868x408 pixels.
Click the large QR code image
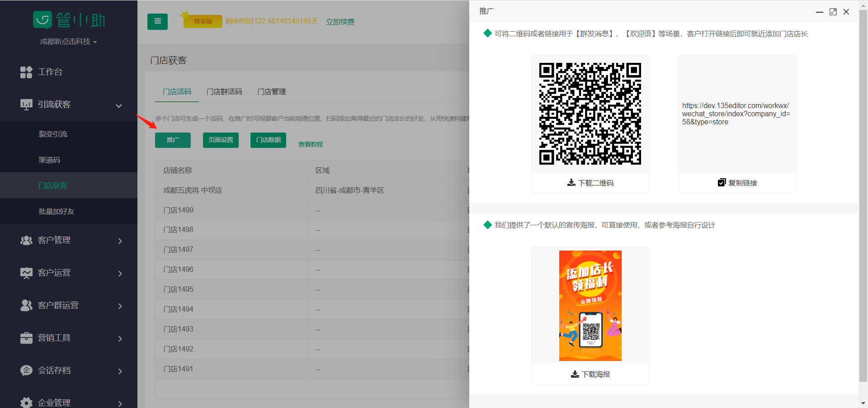[590, 114]
